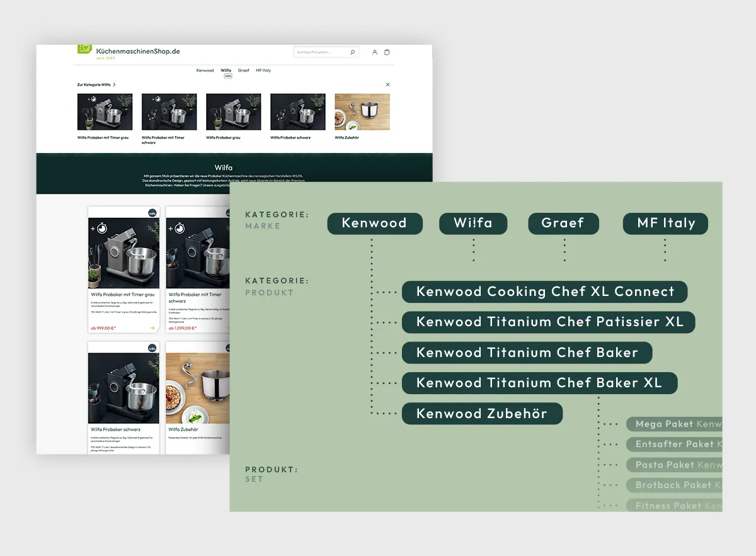The width and height of the screenshot is (756, 556).
Task: Select the 'Pasta Paket' set node
Action: [674, 465]
